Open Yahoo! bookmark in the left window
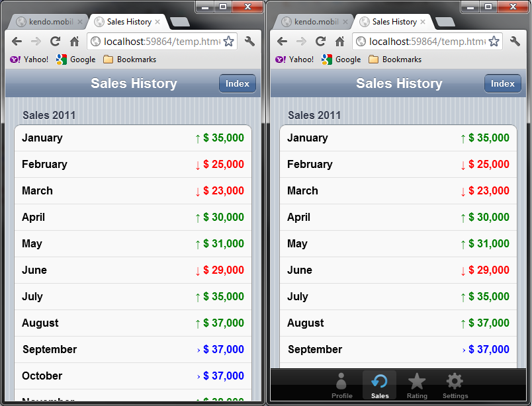Screen dimensions: 532x406 click(x=30, y=60)
